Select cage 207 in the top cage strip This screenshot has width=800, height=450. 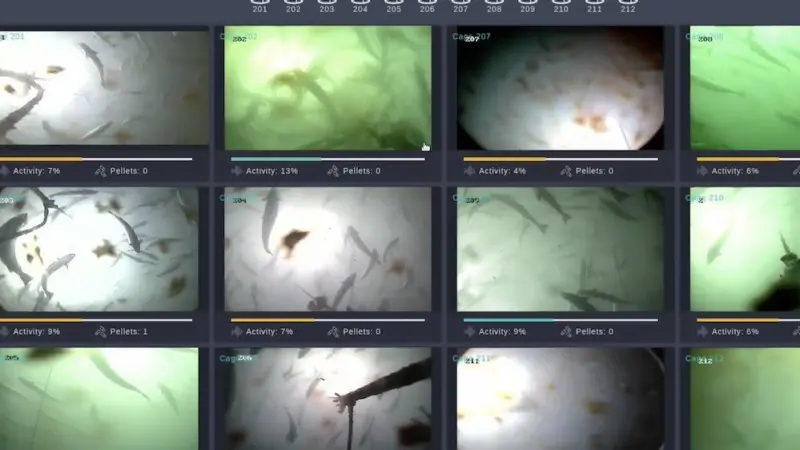coord(461,6)
